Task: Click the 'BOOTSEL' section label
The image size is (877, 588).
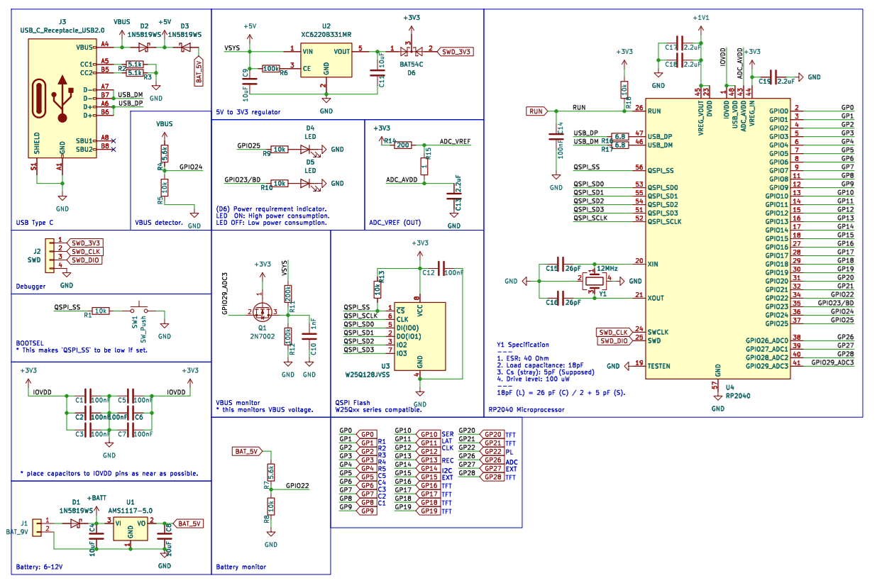Action: coord(31,342)
